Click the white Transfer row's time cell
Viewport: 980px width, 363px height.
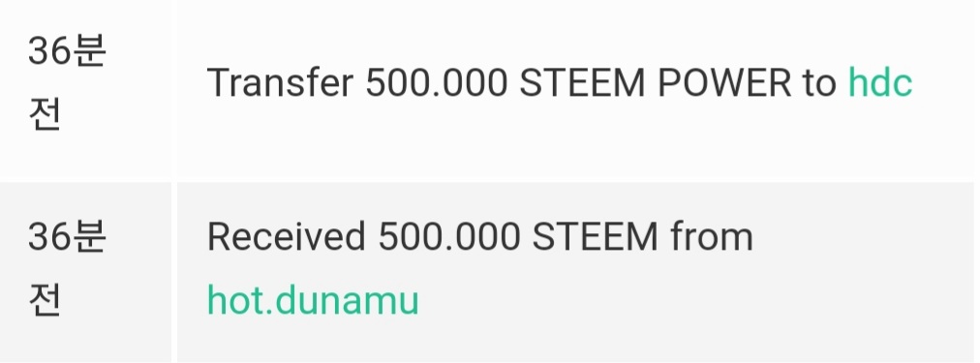(85, 89)
